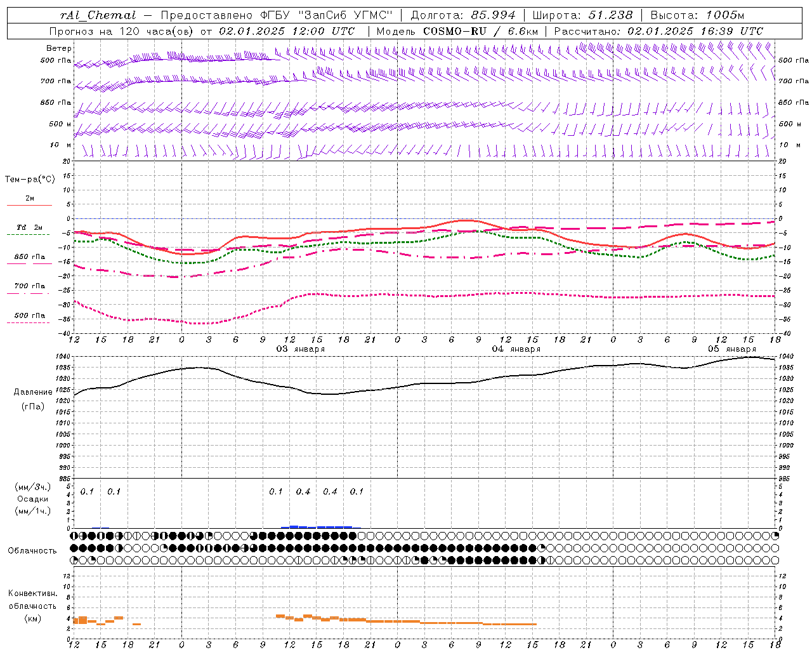Click the date label 03 января
Viewport: 812px width, 650px height.
pos(300,349)
